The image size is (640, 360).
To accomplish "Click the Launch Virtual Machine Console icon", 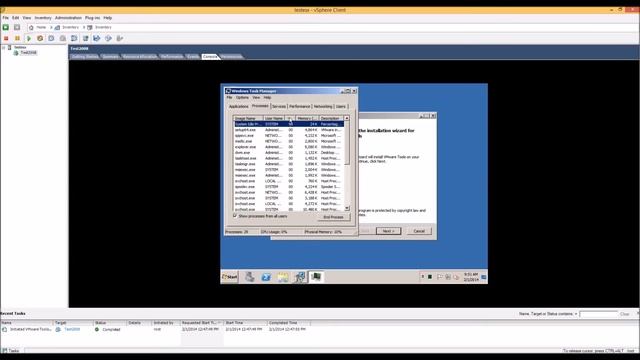I will coord(85,38).
